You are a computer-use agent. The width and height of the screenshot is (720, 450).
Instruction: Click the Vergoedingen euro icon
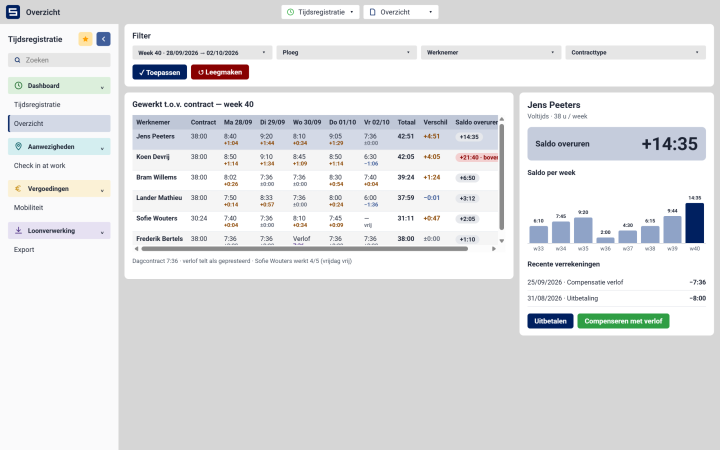(x=18, y=188)
